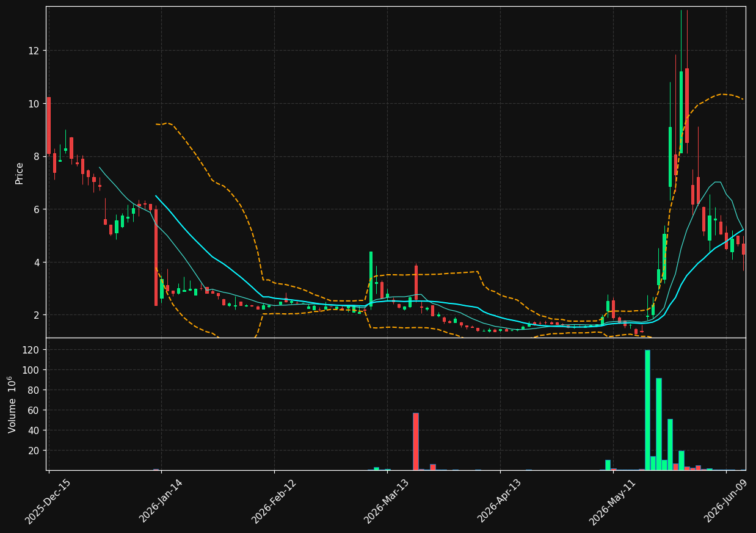Click the price axis value 8

pos(38,156)
